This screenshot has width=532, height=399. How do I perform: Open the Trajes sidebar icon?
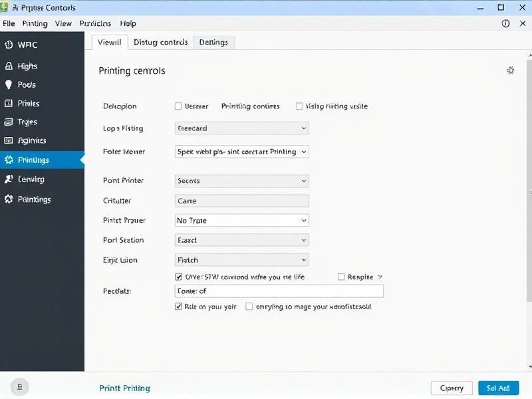click(x=9, y=122)
